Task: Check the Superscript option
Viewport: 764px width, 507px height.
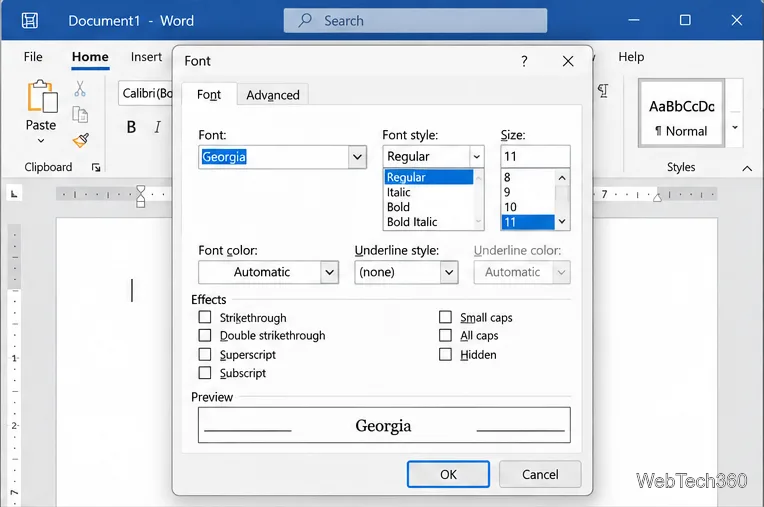Action: tap(205, 355)
